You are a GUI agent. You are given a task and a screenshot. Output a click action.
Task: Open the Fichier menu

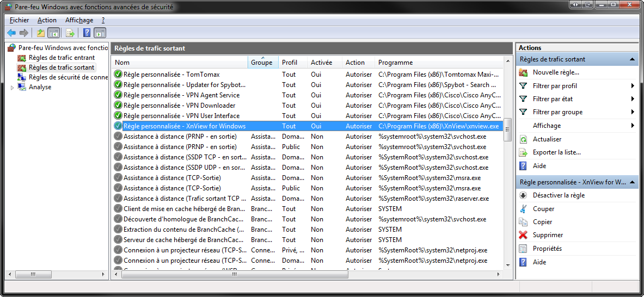[19, 20]
